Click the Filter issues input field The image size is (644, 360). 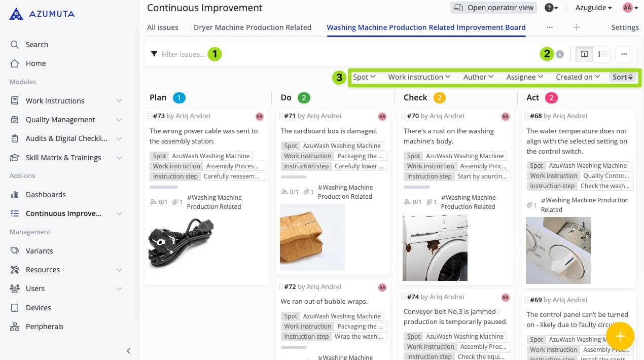click(183, 54)
